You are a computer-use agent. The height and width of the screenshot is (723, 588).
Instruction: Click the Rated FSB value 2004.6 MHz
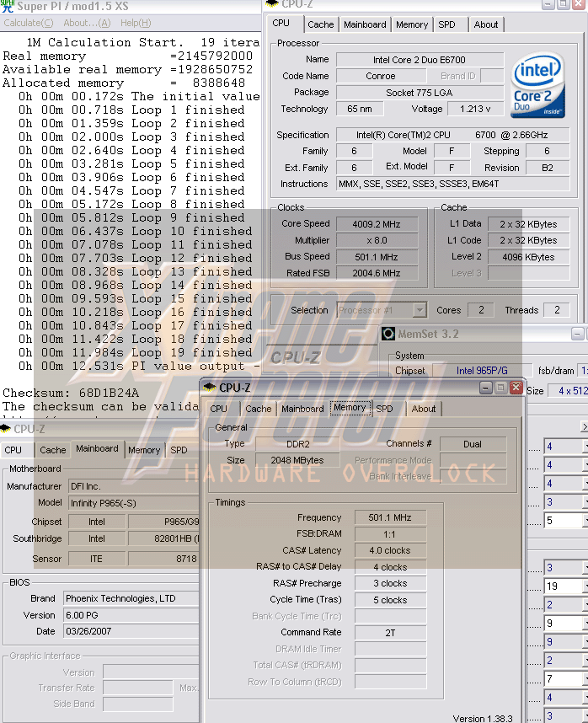click(377, 273)
